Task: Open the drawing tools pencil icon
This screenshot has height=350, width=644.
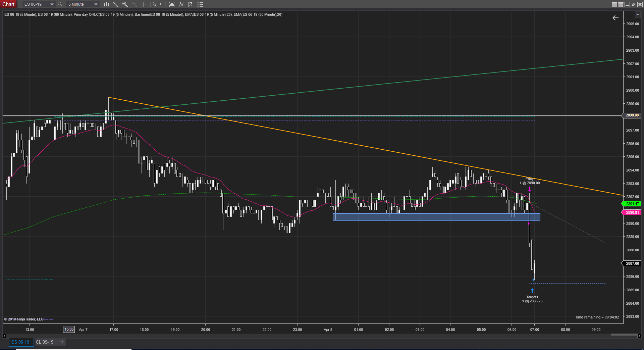Action: (116, 4)
